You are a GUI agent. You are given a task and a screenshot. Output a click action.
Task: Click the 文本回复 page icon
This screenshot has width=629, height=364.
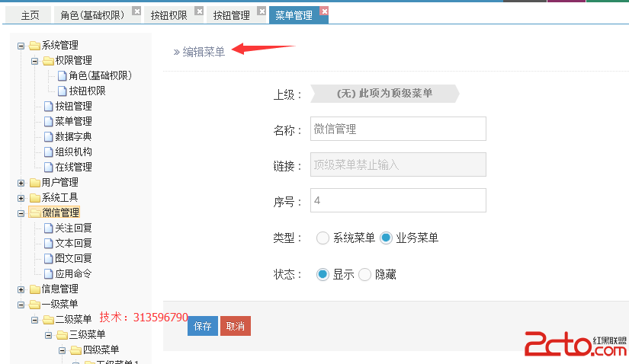click(49, 244)
